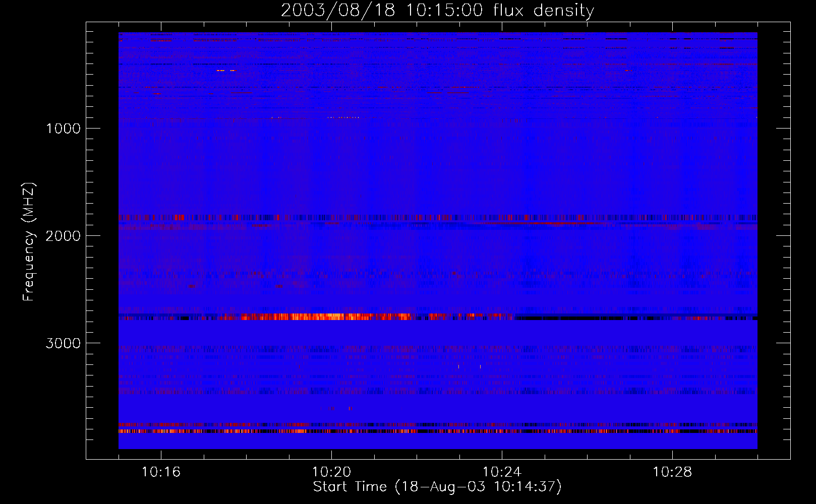Screen dimensions: 816x504
Task: Click the bright red-yellow burst near 2750 MHz
Action: 327,317
